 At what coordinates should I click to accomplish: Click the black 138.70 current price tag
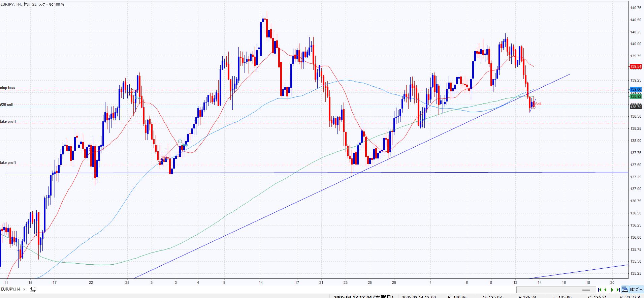[x=635, y=107]
